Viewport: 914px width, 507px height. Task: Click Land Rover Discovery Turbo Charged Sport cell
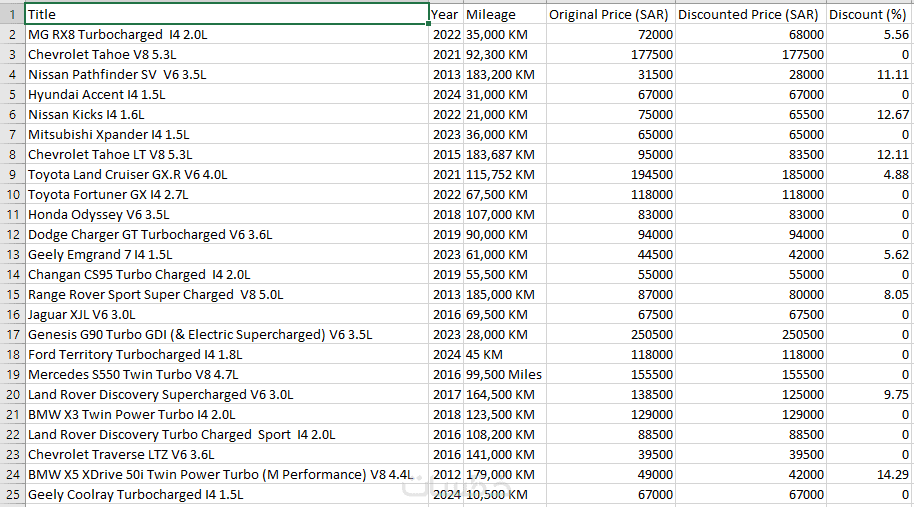pos(227,435)
